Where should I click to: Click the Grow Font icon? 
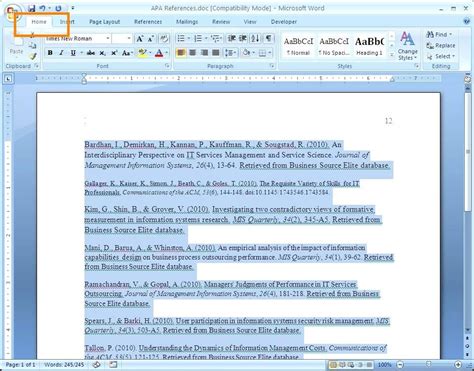tap(140, 39)
